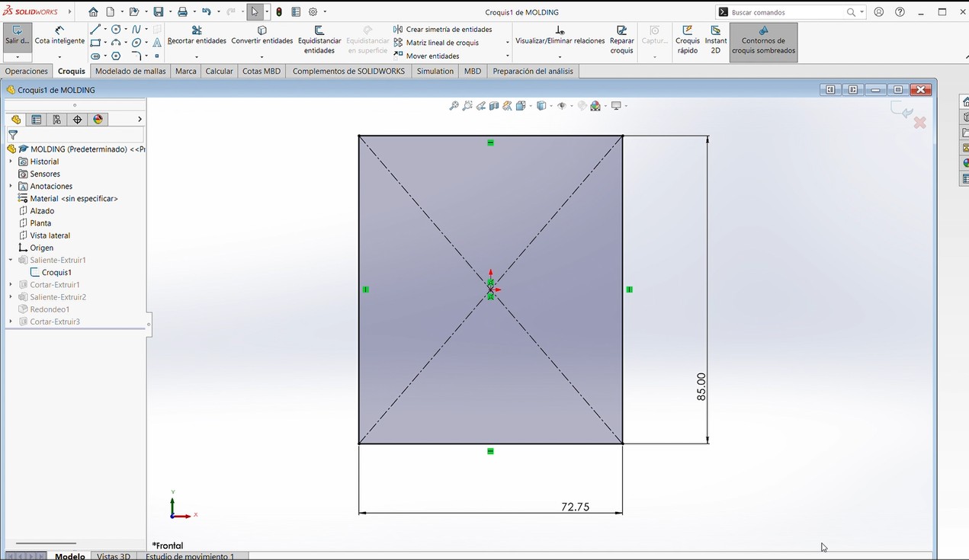Expand the Historial tree node
969x560 pixels.
coord(11,162)
